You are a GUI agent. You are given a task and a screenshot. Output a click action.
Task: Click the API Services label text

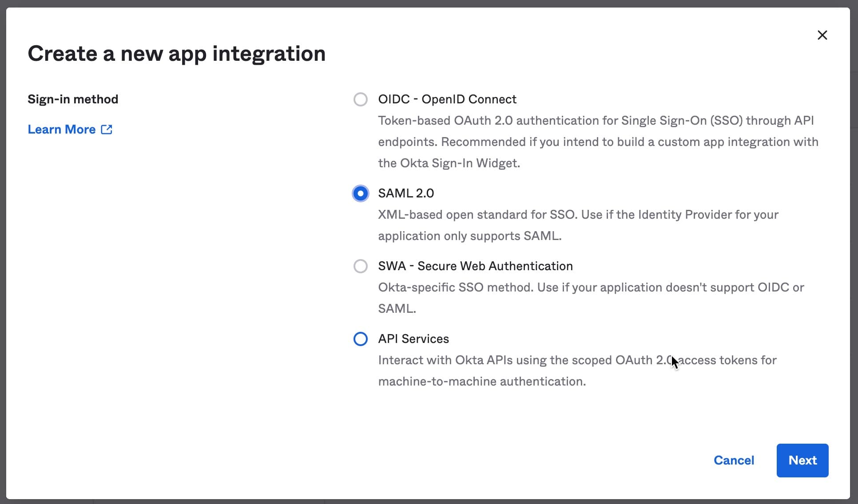[x=413, y=339]
